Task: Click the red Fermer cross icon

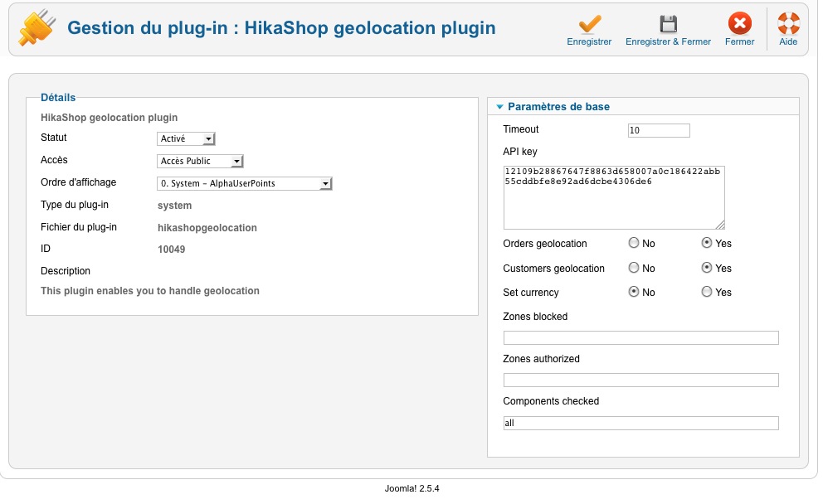Action: [x=739, y=23]
